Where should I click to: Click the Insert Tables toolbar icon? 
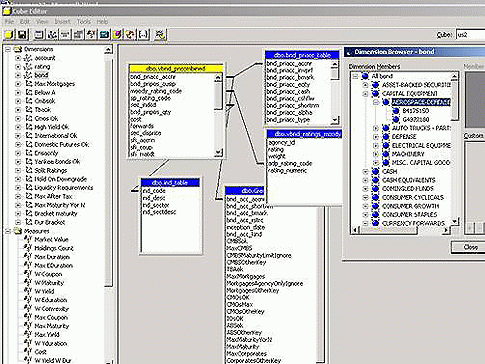coord(39,35)
